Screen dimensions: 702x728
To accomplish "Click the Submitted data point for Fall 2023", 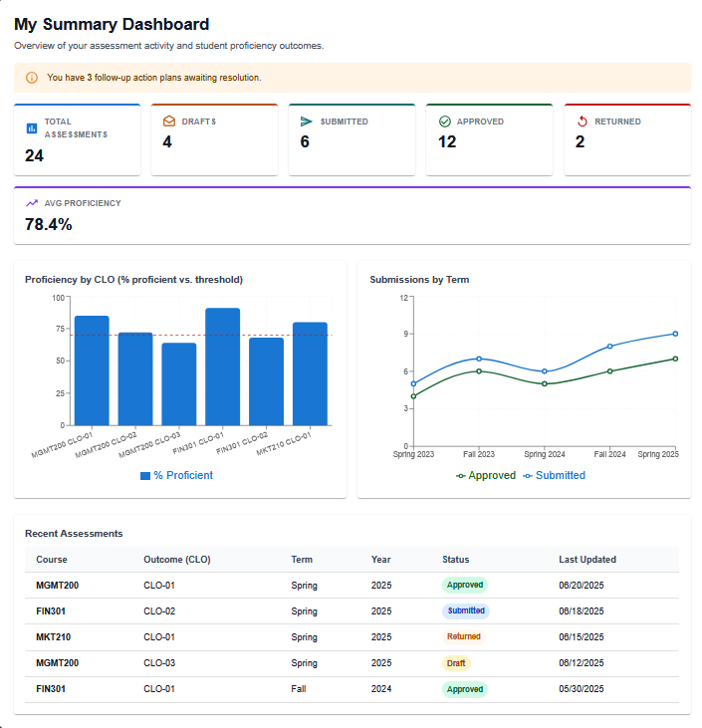I will pyautogui.click(x=479, y=359).
